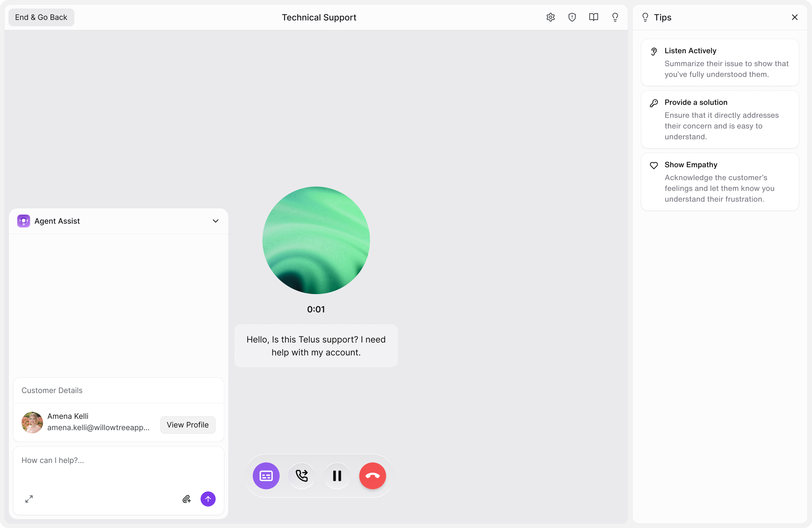Open Amena Kelli's profile with View Profile

pyautogui.click(x=188, y=425)
